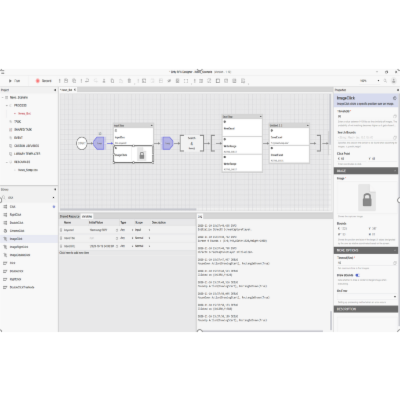
Task: Open the library search filter dropdown arrow
Action: [54, 197]
